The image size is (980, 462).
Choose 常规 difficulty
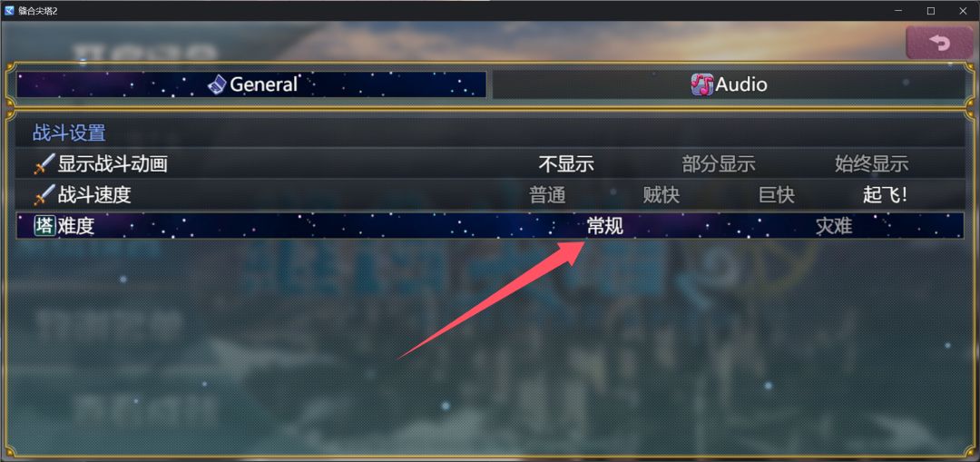[x=605, y=226]
